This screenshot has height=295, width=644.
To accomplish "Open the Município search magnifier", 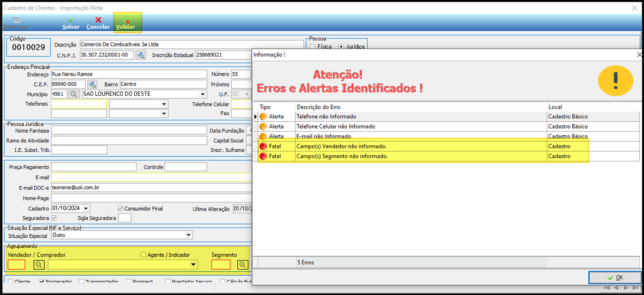I will (x=74, y=94).
